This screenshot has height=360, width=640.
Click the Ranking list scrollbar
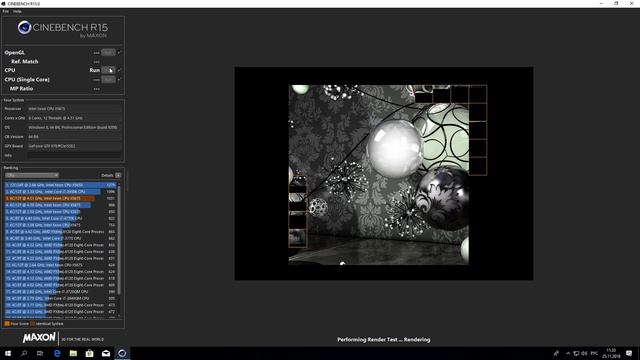[x=119, y=241]
